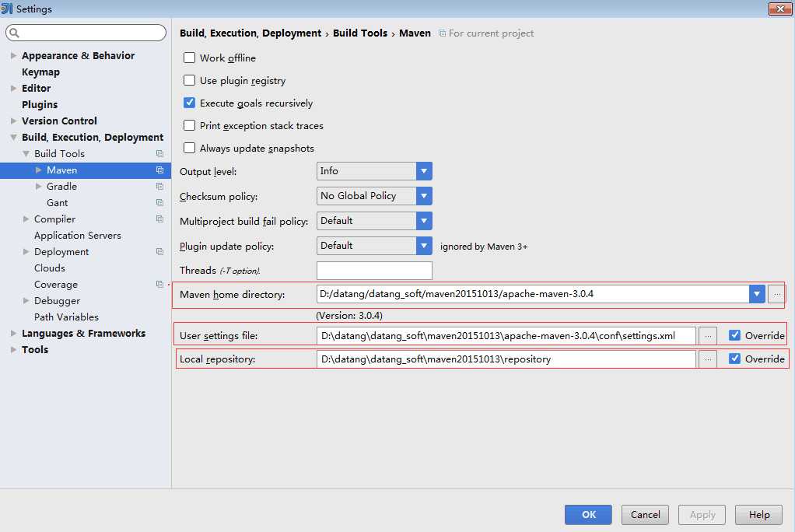Image resolution: width=795 pixels, height=532 pixels.
Task: Toggle Override for User settings file
Action: tap(734, 335)
